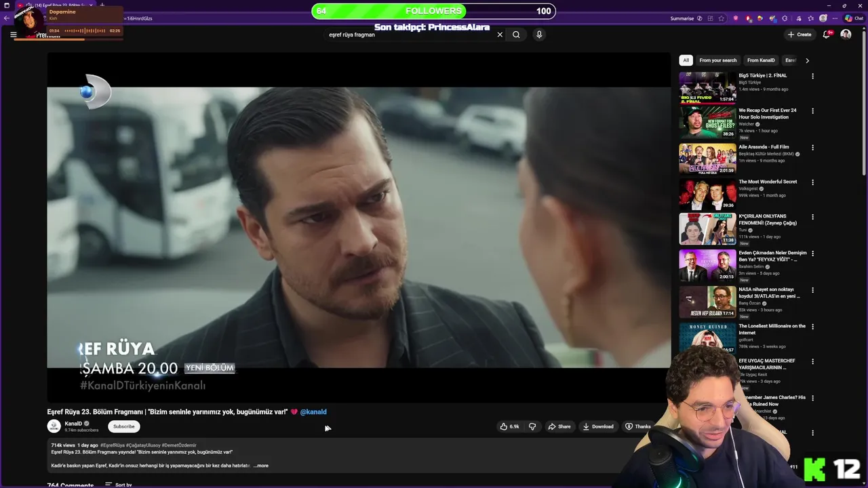The width and height of the screenshot is (868, 488).
Task: Open Big5 Türkiye 2. FİNAL thumbnail
Action: (x=707, y=87)
